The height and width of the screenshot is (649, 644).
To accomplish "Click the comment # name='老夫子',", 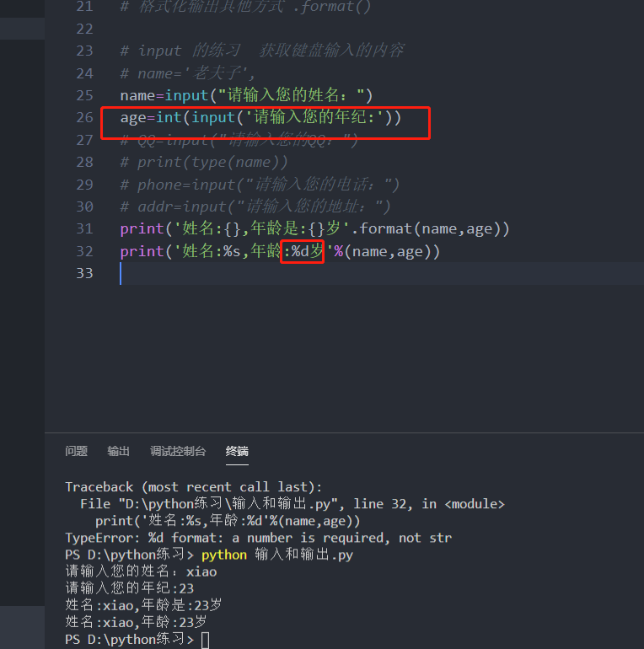I will [188, 73].
